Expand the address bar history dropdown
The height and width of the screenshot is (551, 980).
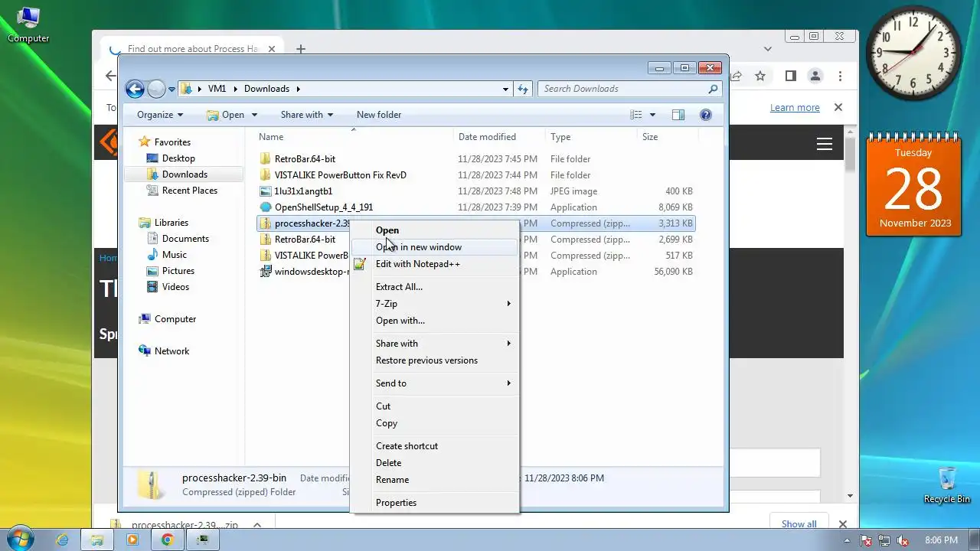tap(505, 89)
